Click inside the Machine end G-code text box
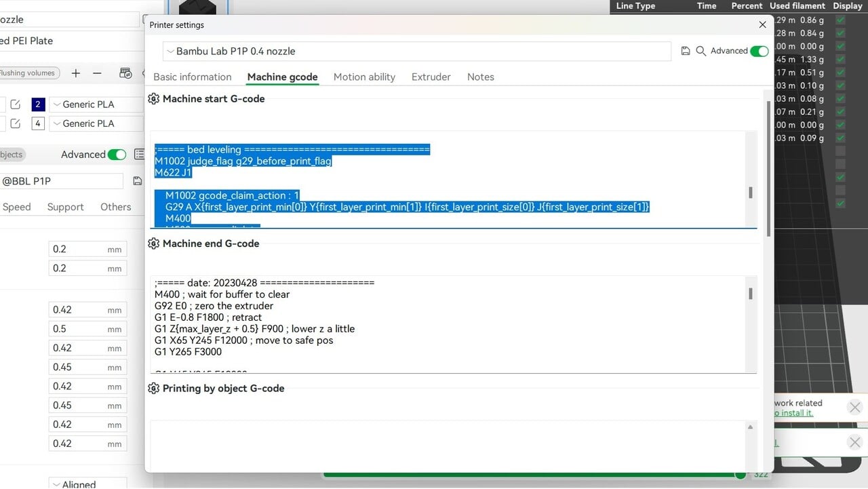868x489 pixels. coord(448,324)
